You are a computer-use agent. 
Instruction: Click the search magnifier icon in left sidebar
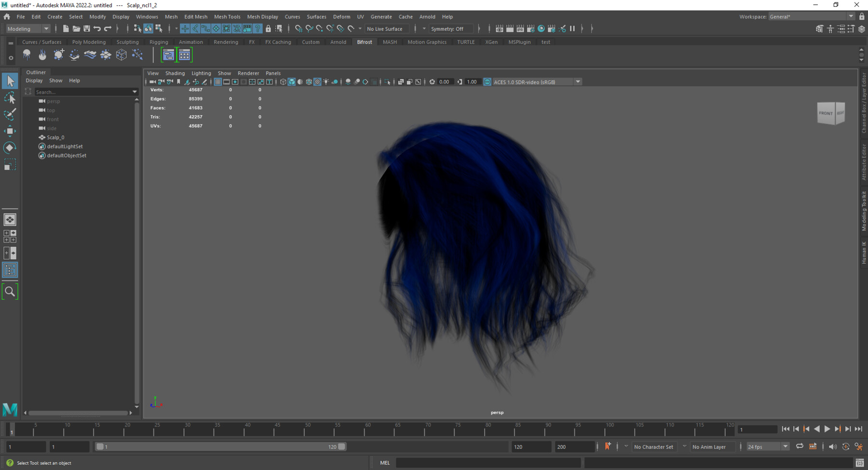tap(10, 292)
